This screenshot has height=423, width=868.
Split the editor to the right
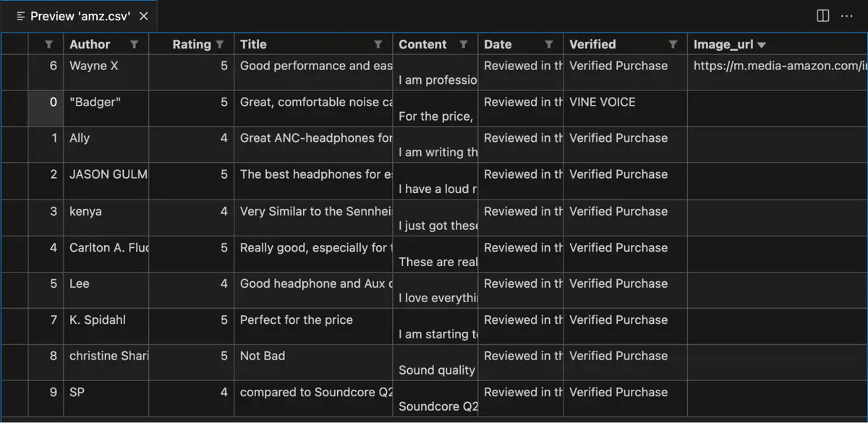[822, 16]
